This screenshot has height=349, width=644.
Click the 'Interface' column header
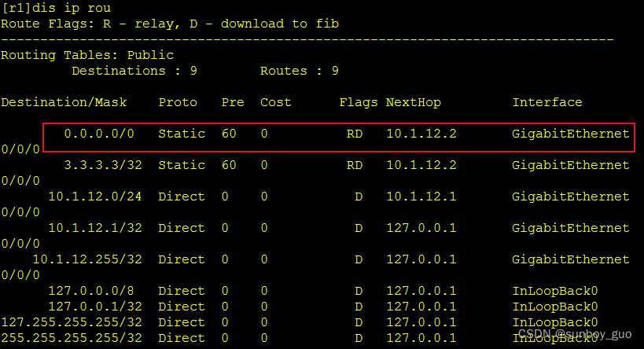coord(547,102)
